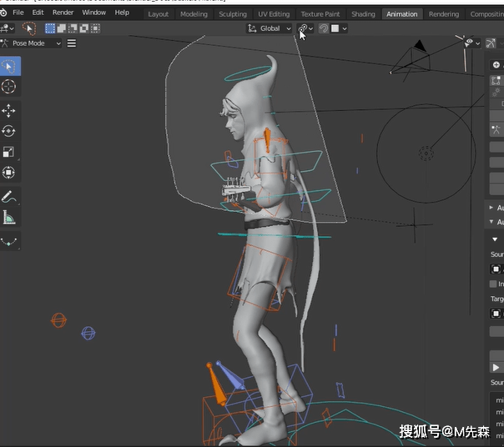This screenshot has width=504, height=447.
Task: Click the lasso select tool in header
Action: tap(29, 28)
